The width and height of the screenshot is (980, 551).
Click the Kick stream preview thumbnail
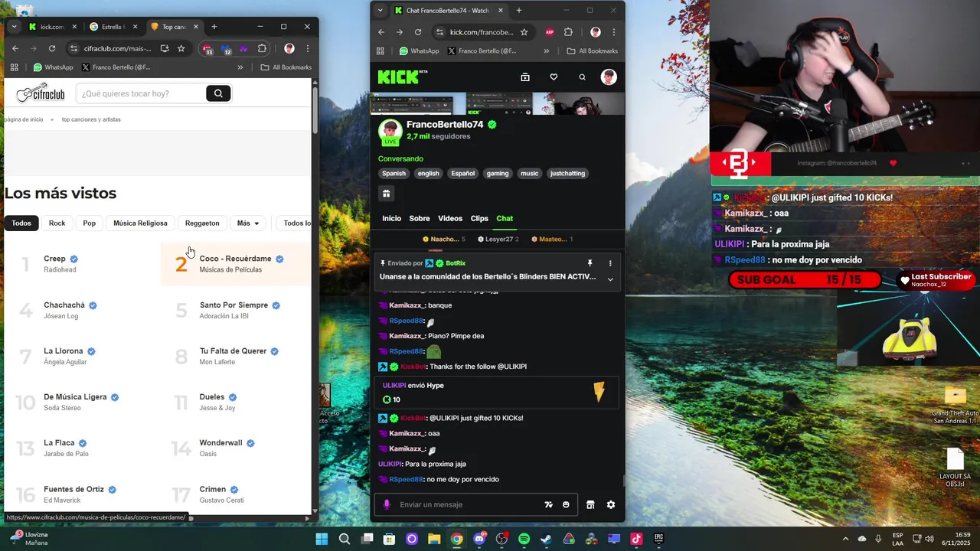click(x=498, y=104)
